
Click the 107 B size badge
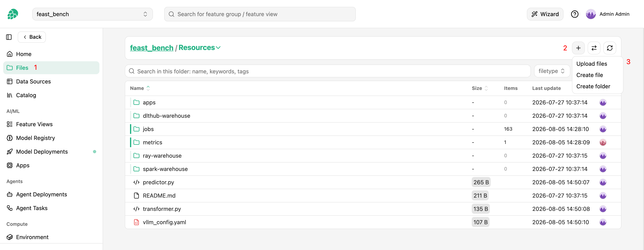coord(480,222)
